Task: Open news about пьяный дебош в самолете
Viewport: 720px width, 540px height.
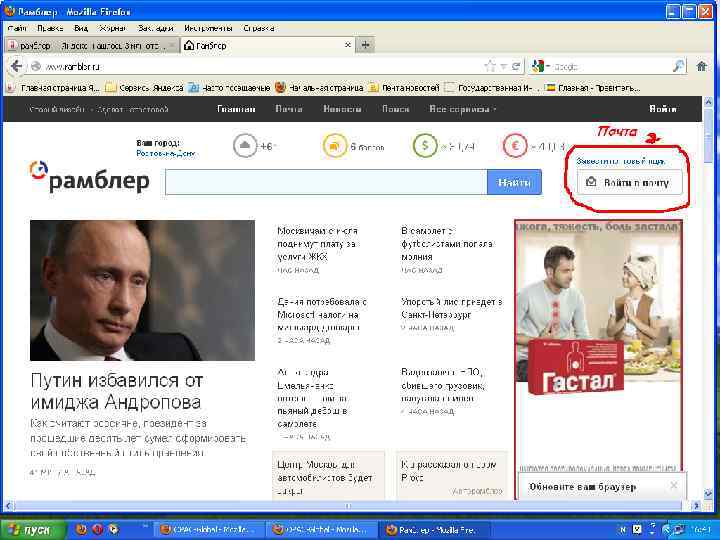Action: 312,398
